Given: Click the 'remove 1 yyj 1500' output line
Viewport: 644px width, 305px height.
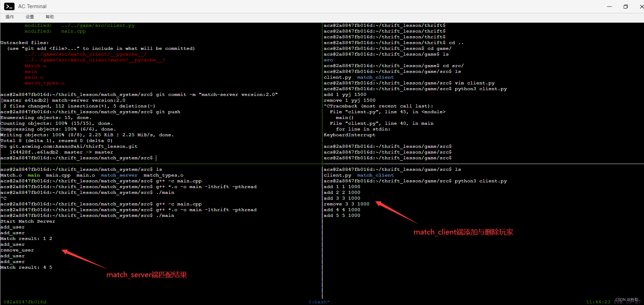Looking at the screenshot, I should pyautogui.click(x=349, y=100).
